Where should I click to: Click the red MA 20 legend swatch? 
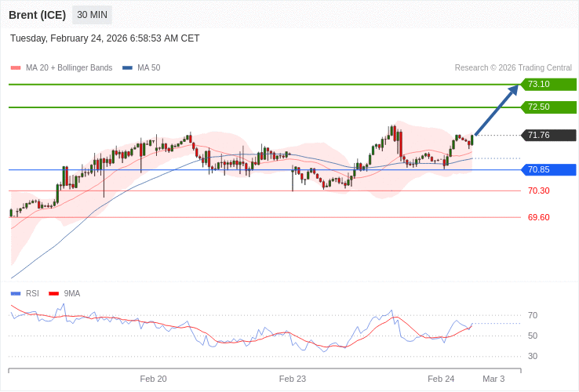click(16, 68)
